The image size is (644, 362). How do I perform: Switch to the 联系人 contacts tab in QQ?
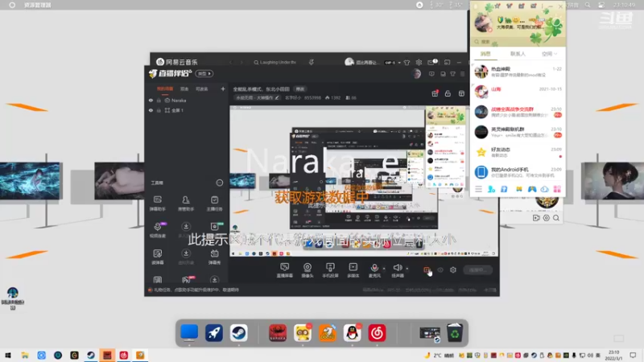[x=518, y=54]
